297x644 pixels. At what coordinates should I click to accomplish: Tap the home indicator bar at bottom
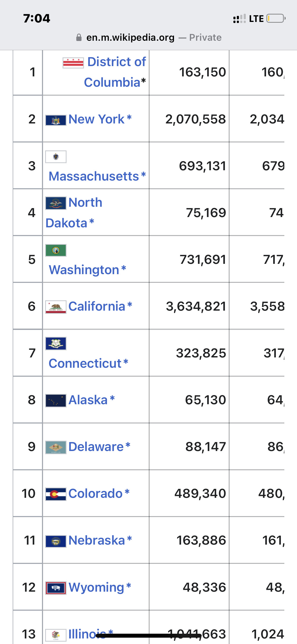(149, 636)
